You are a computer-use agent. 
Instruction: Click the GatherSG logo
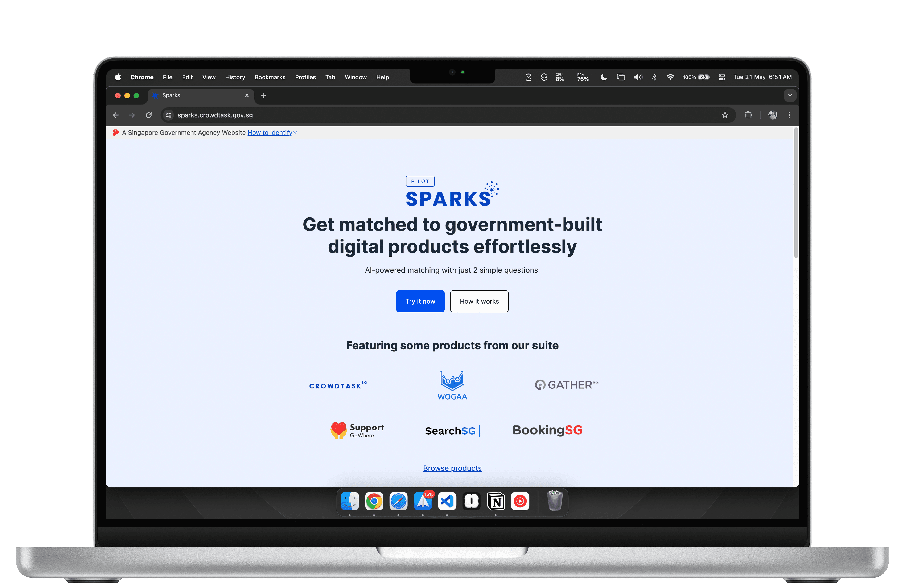tap(567, 385)
